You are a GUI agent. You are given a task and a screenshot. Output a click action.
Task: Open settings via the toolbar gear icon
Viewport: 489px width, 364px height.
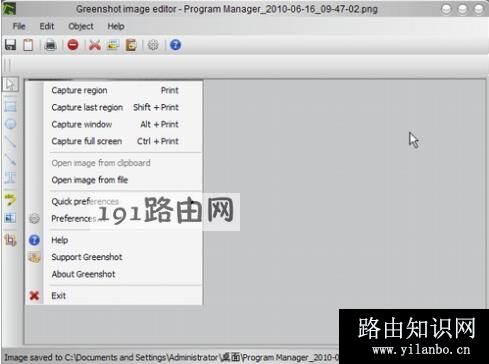pyautogui.click(x=153, y=45)
